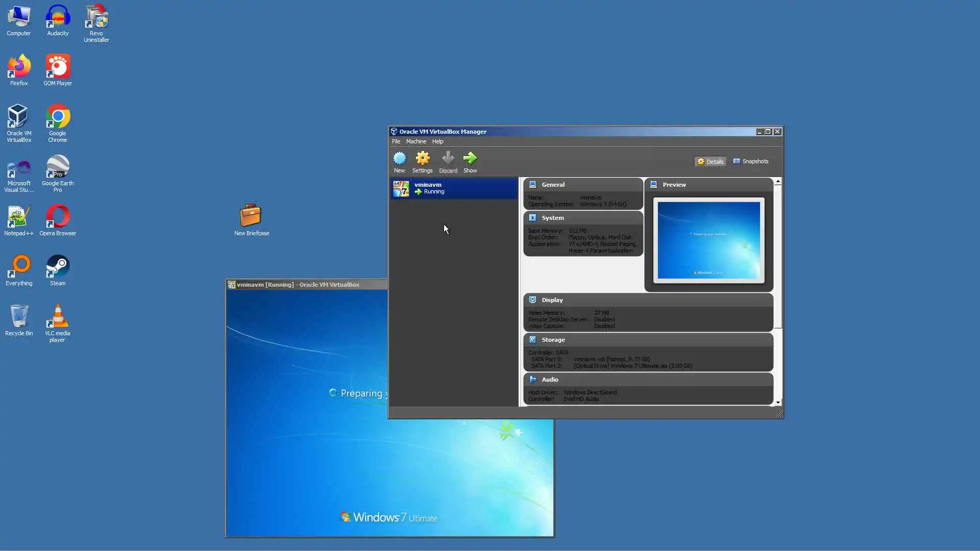980x551 pixels.
Task: Collapse the Storage section header
Action: 553,340
